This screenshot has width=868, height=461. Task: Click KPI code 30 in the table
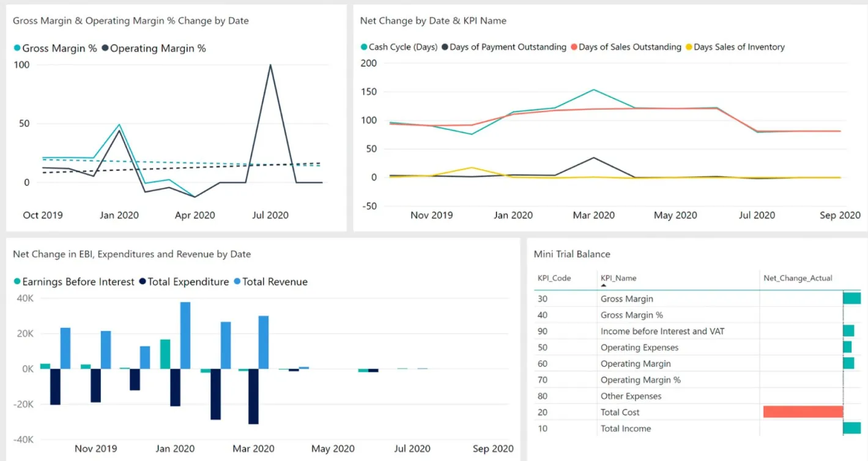pyautogui.click(x=543, y=299)
